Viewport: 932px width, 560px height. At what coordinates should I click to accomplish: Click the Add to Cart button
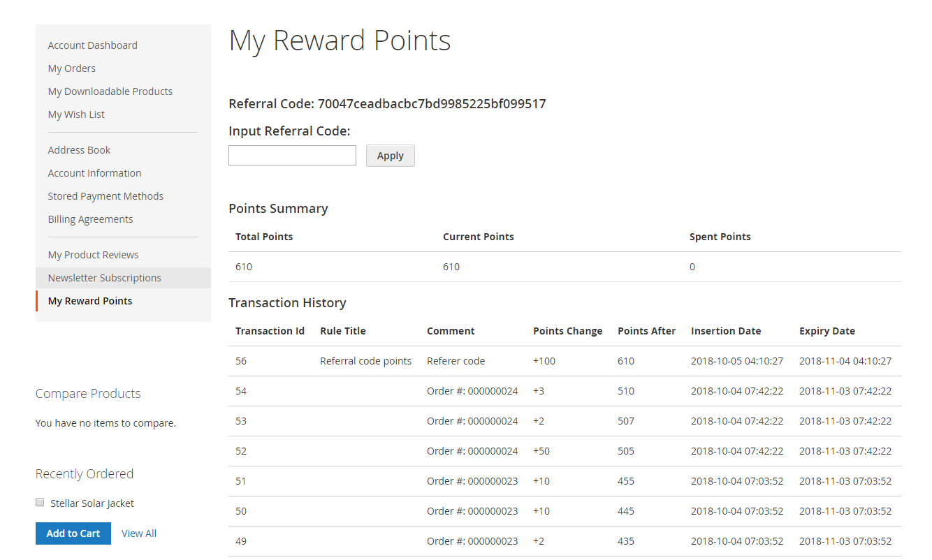click(x=73, y=533)
